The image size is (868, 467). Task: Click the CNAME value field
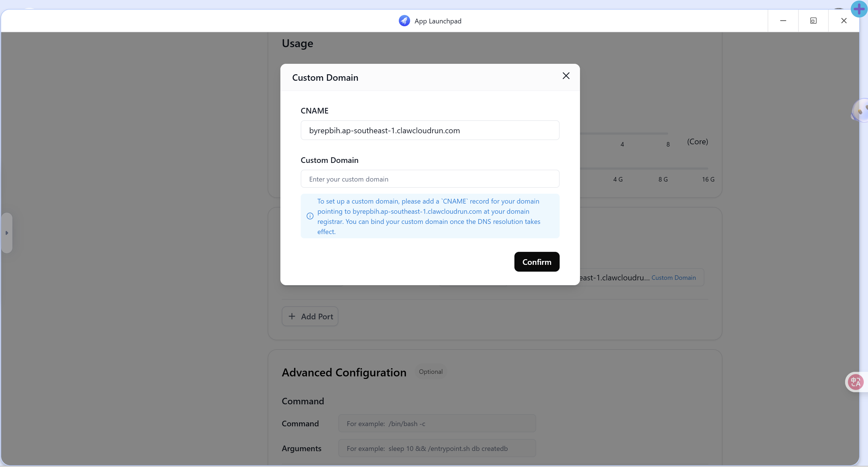coord(430,130)
